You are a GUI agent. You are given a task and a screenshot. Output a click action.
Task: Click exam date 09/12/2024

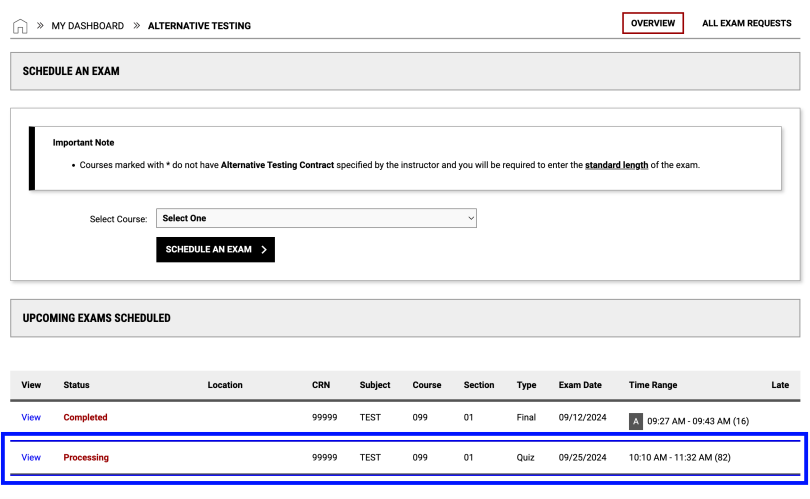point(582,417)
